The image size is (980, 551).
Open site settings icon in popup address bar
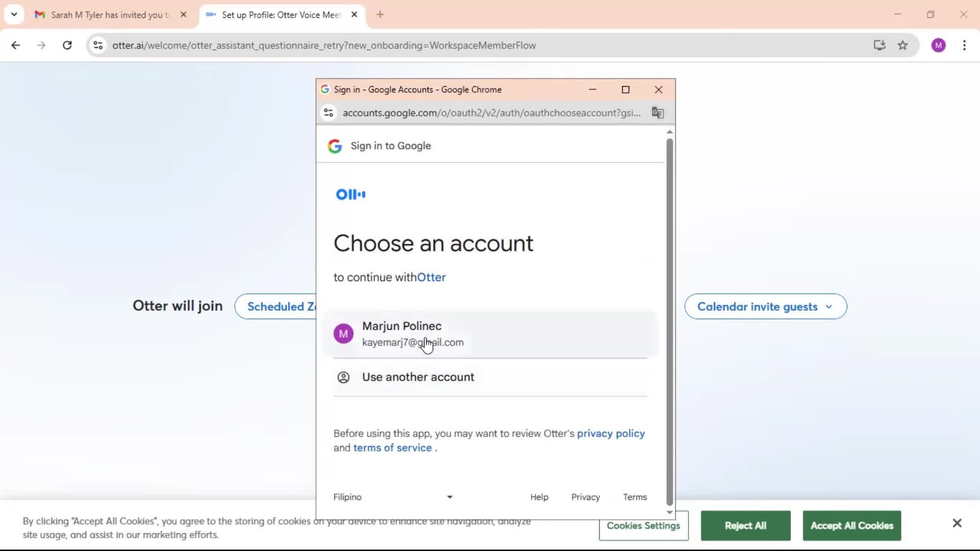tap(329, 113)
